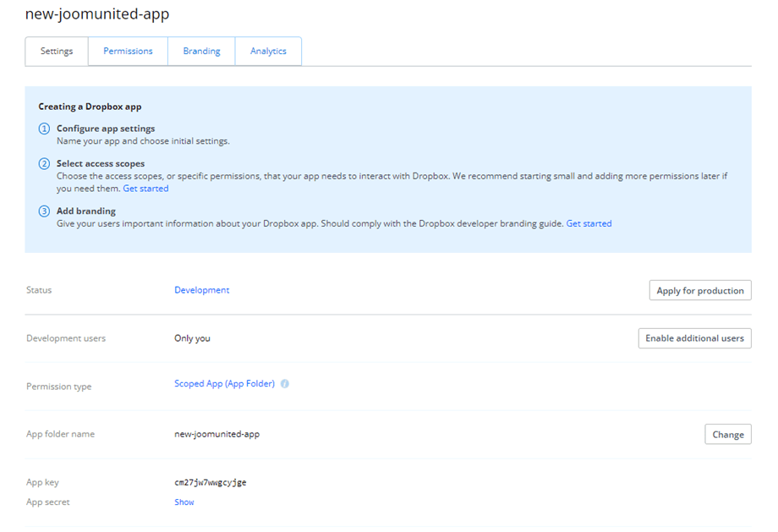Go to the Branding tab
This screenshot has width=778, height=532.
[201, 52]
